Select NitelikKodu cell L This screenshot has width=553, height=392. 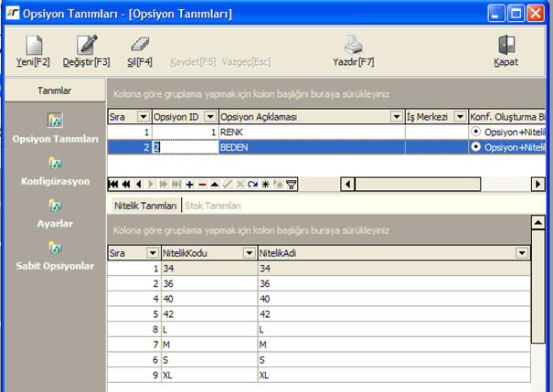click(x=209, y=329)
